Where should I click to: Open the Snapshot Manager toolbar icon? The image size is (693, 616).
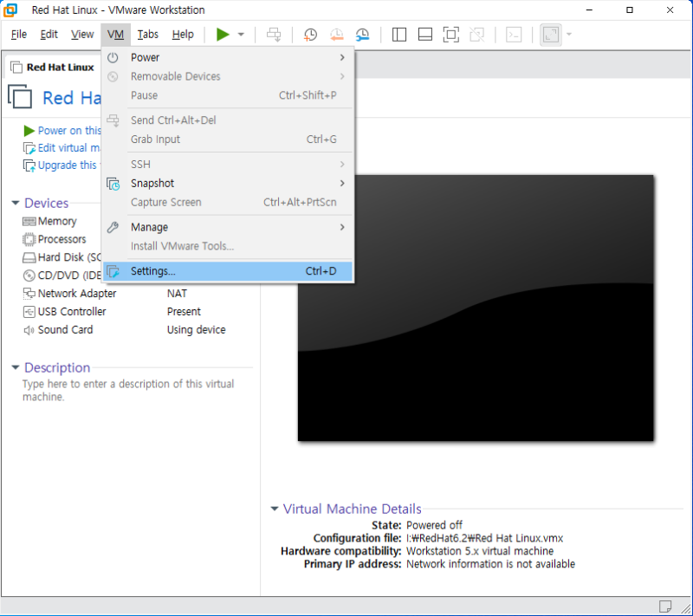point(362,35)
